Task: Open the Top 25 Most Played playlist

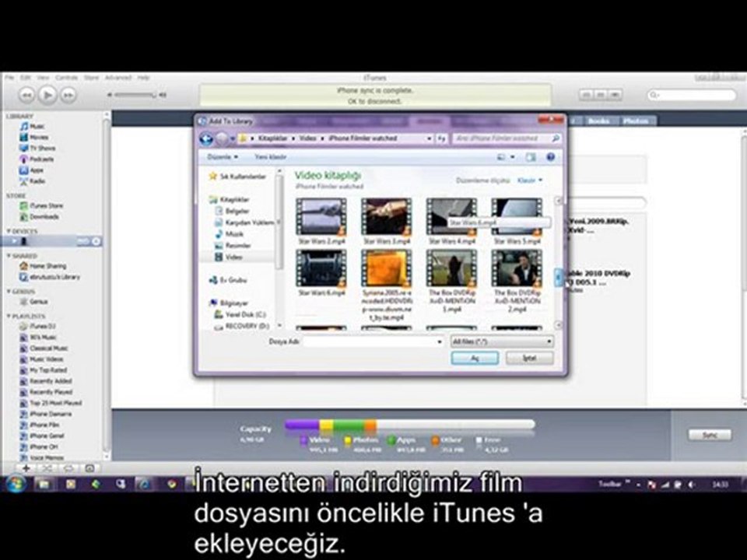Action: pos(51,403)
